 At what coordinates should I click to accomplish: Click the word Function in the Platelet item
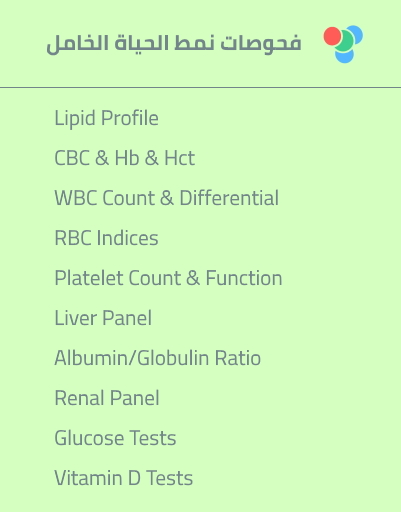click(x=244, y=278)
